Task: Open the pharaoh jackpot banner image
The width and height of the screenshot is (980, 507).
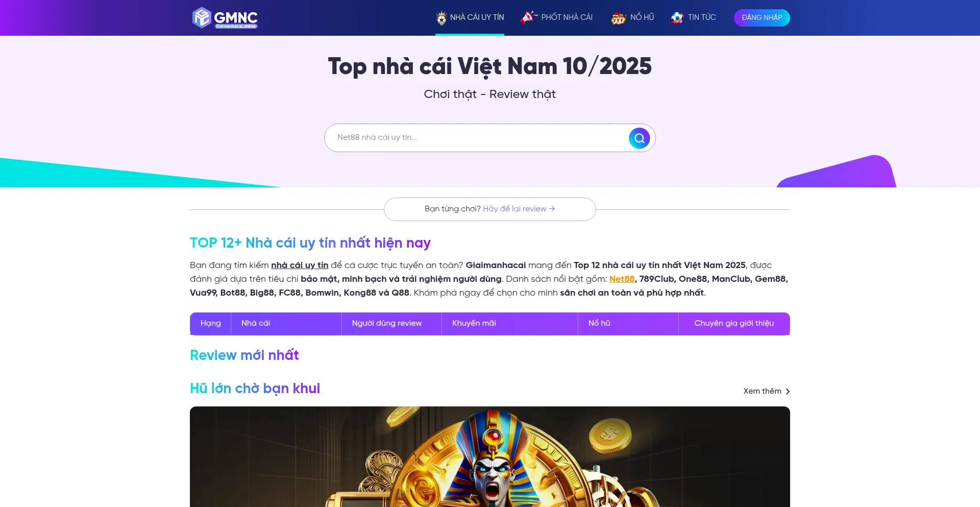Action: 490,456
